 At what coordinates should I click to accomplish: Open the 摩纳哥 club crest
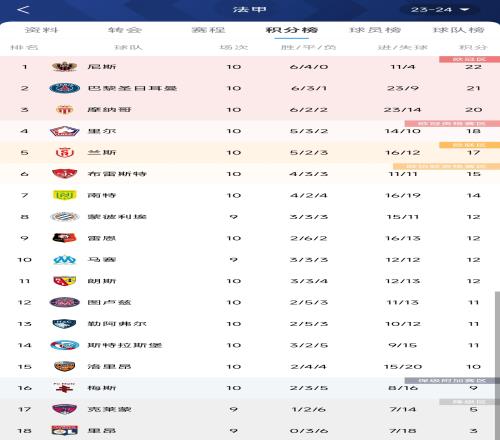pyautogui.click(x=65, y=110)
